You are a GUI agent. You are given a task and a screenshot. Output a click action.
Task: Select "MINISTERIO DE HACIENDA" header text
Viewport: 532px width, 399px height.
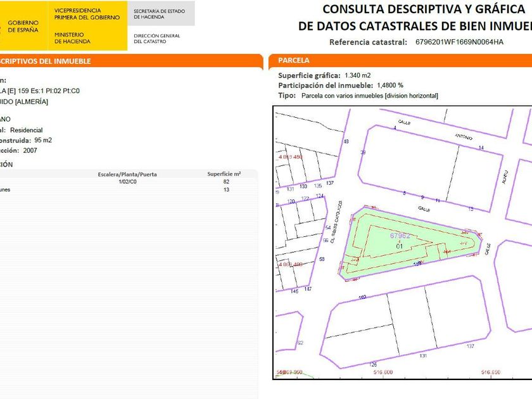point(72,38)
